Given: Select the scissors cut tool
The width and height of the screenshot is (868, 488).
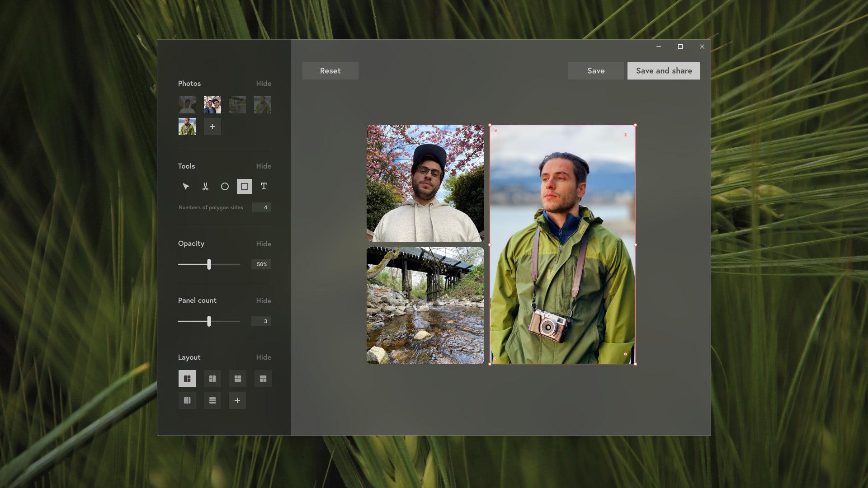Looking at the screenshot, I should [205, 186].
